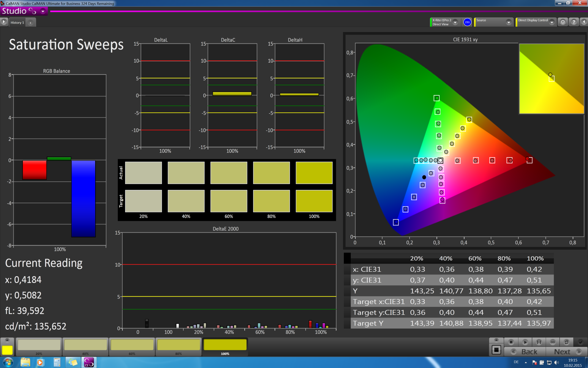Click the refresh loop icon
Image resolution: width=588 pixels, height=368 pixels.
[x=566, y=342]
